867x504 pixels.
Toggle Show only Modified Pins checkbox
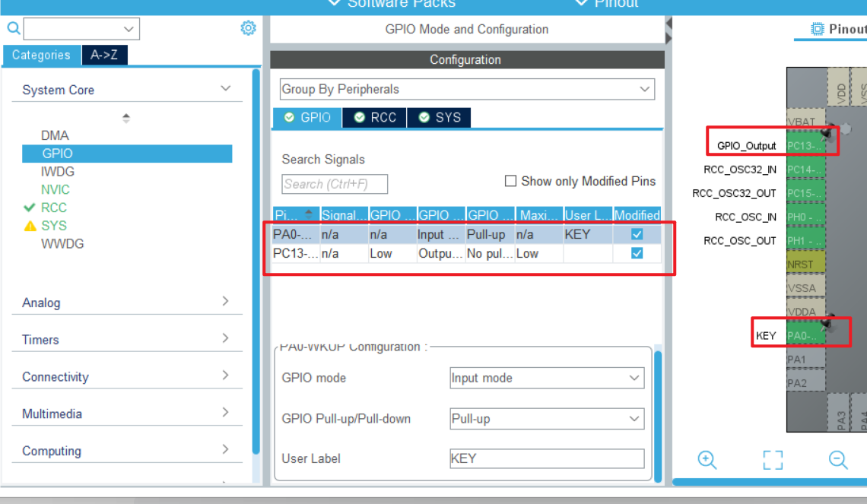click(x=510, y=181)
